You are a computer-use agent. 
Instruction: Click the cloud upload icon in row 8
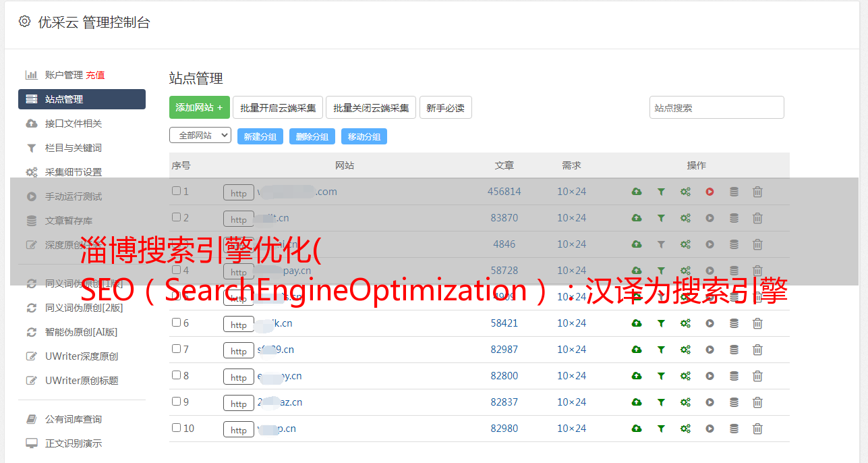coord(637,376)
